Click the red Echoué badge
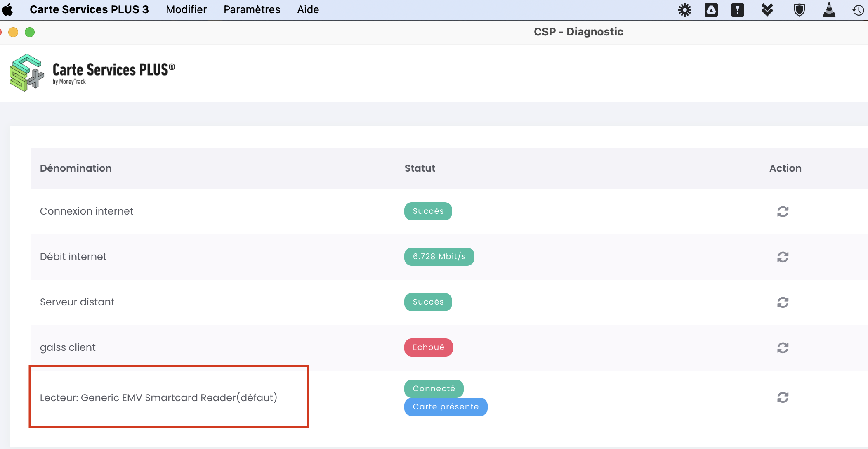 pyautogui.click(x=428, y=347)
